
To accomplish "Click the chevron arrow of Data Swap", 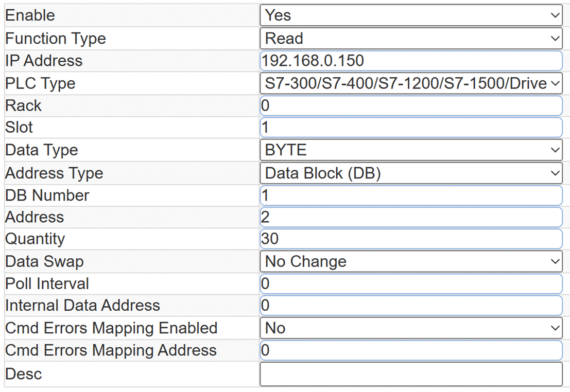I will [555, 261].
